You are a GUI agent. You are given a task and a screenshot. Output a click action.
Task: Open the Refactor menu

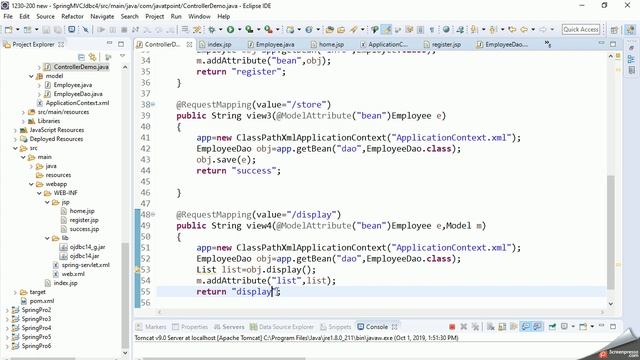pos(72,16)
